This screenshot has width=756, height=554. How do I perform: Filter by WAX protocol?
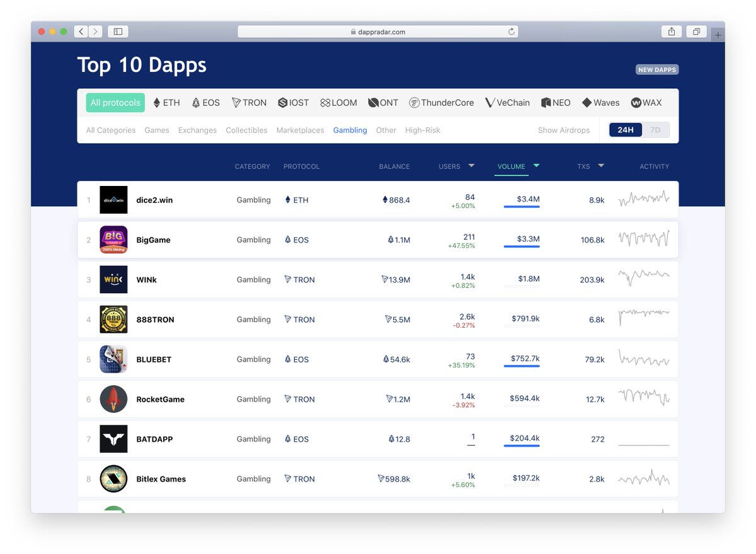point(646,103)
